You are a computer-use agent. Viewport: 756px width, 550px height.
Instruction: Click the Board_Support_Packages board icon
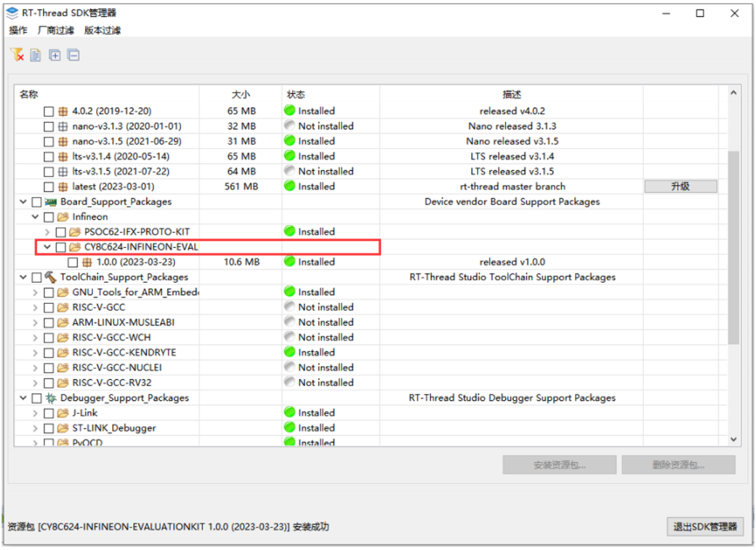50,202
